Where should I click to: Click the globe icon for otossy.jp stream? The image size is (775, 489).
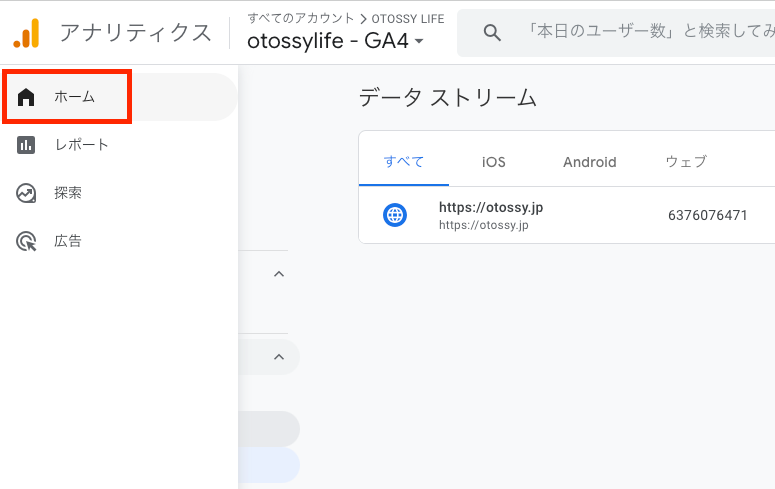pos(396,214)
